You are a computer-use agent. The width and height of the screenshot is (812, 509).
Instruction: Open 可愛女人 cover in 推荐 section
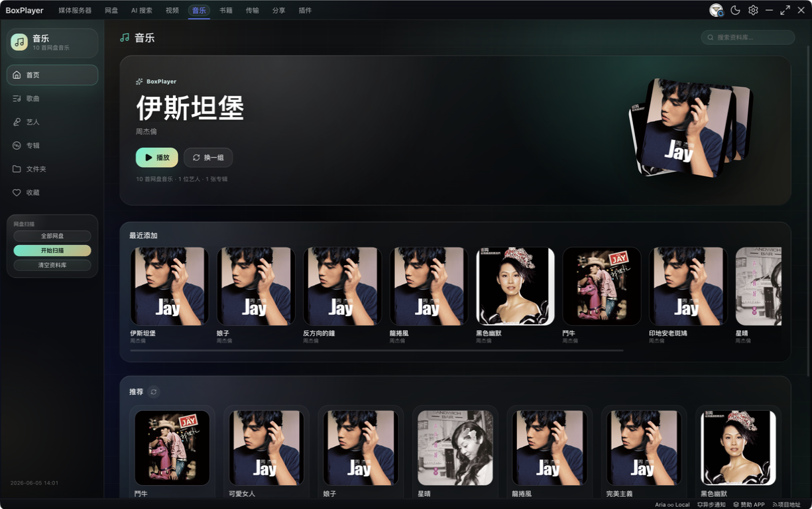(266, 447)
